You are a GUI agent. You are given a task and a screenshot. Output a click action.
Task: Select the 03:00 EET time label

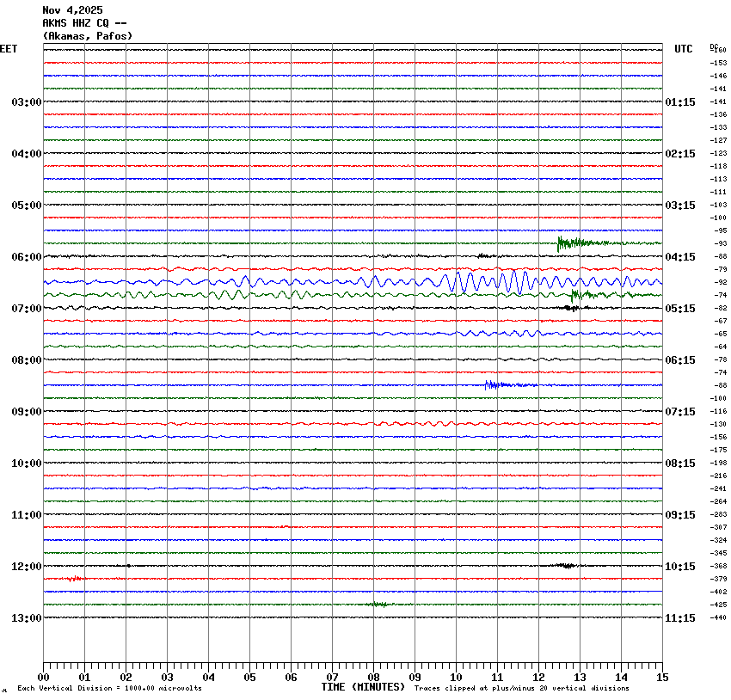click(26, 102)
